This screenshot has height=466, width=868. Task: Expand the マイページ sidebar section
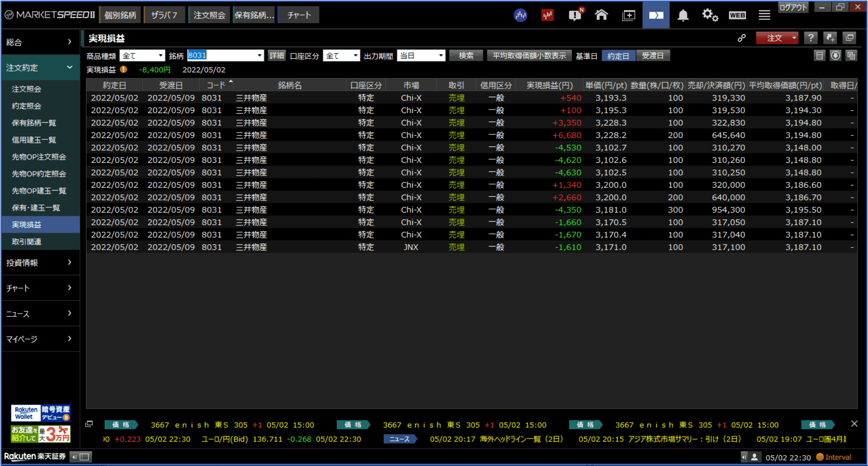tap(40, 339)
